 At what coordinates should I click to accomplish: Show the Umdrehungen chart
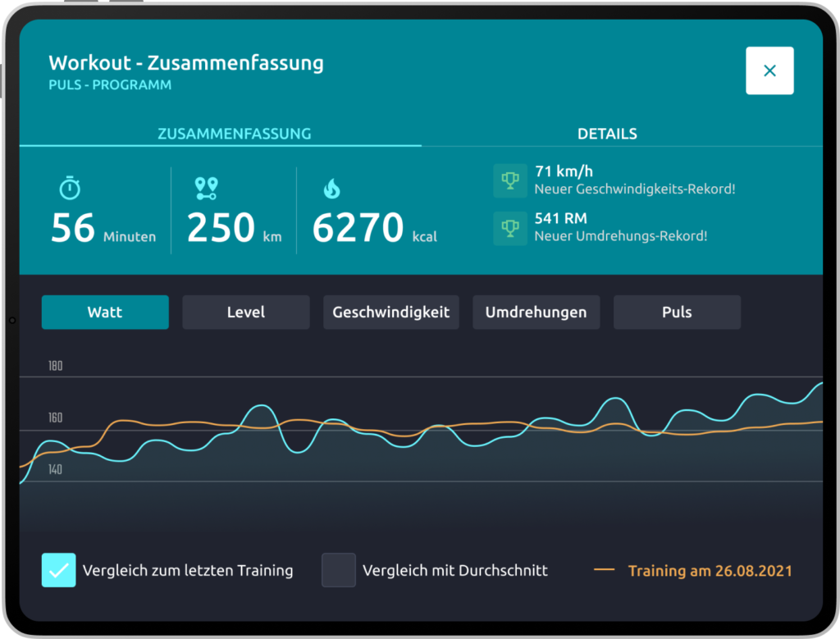pyautogui.click(x=536, y=313)
